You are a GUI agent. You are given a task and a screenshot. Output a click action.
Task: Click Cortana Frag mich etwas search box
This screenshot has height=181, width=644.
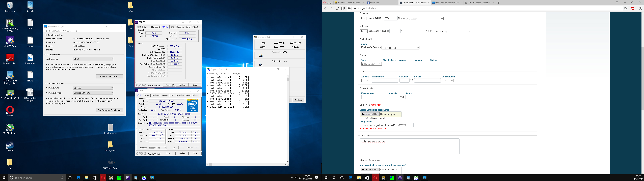pyautogui.click(x=37, y=177)
